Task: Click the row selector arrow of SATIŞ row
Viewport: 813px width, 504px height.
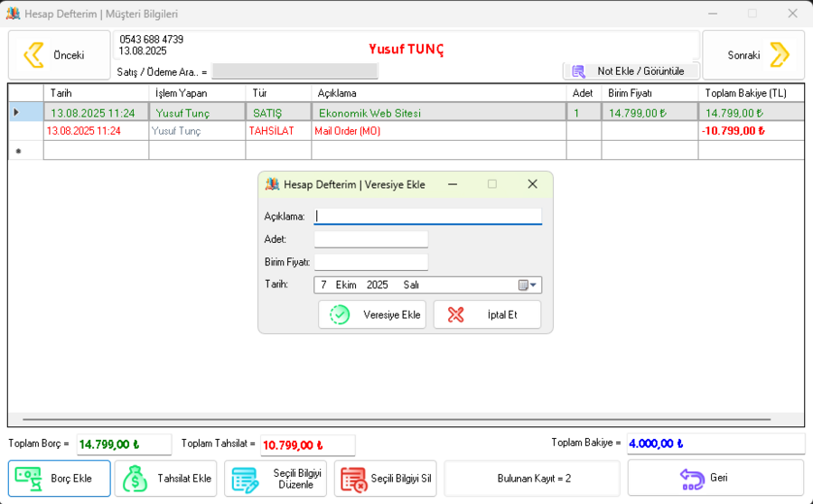Action: [26, 113]
